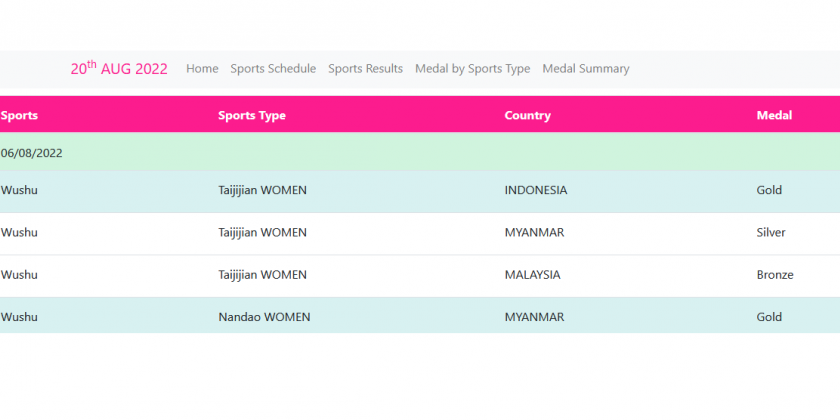Click the Sports column header
The image size is (840, 420).
point(19,116)
